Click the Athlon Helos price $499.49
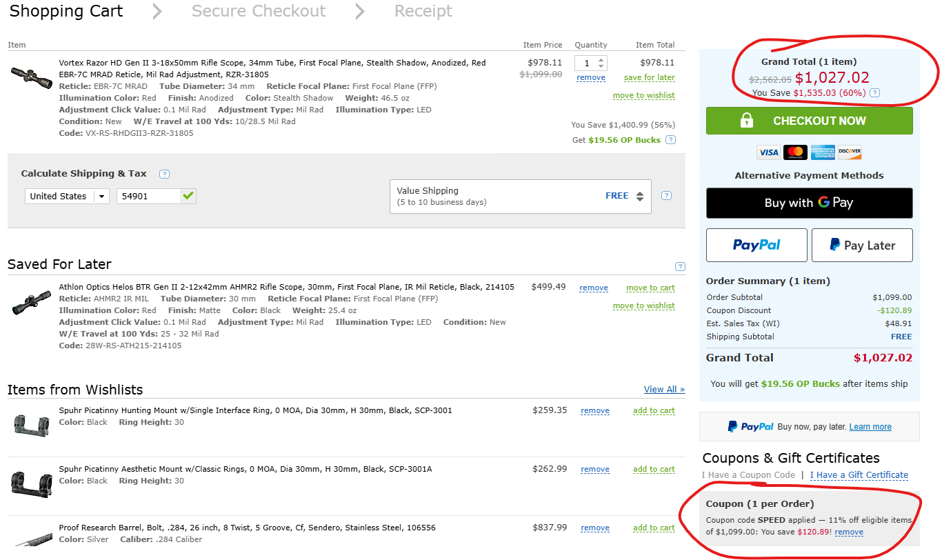 click(548, 287)
